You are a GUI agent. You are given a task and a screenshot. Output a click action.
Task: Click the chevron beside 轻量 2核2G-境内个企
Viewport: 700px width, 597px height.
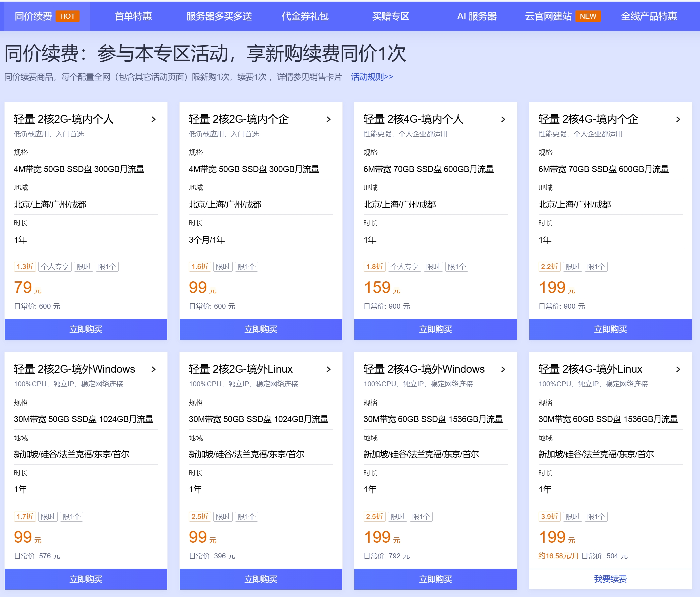(328, 119)
